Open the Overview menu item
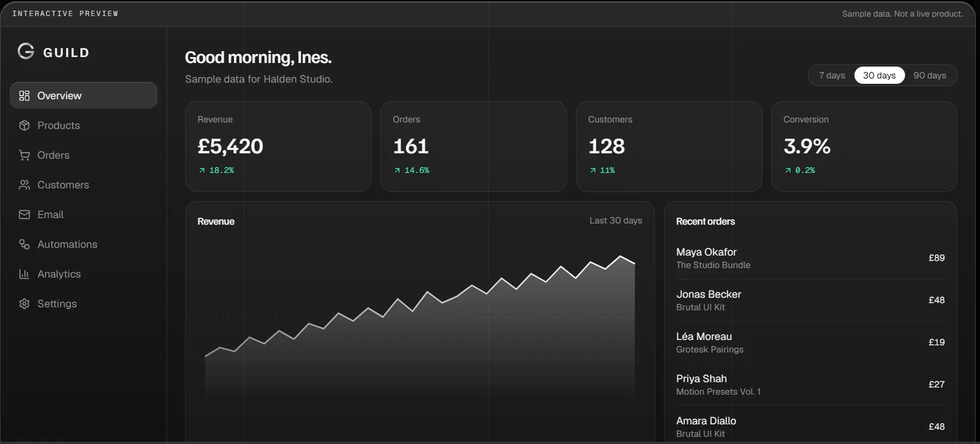The width and height of the screenshot is (980, 444). click(83, 96)
